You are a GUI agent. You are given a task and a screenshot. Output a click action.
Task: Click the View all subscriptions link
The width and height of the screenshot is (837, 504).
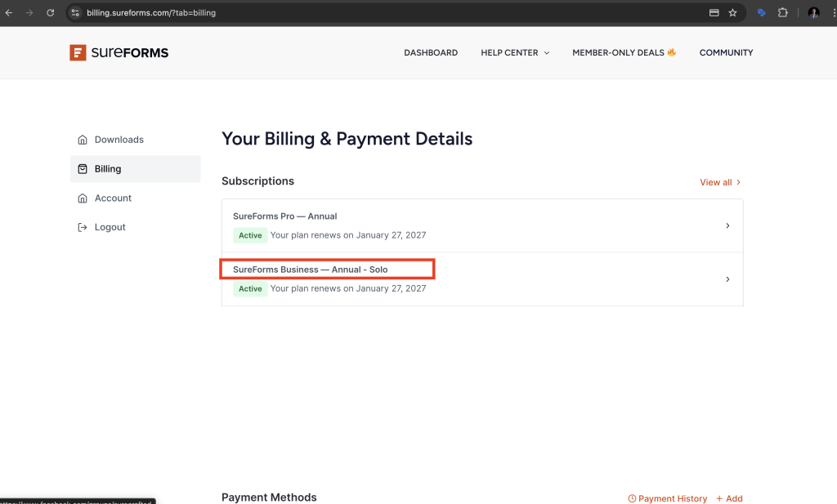pyautogui.click(x=720, y=182)
